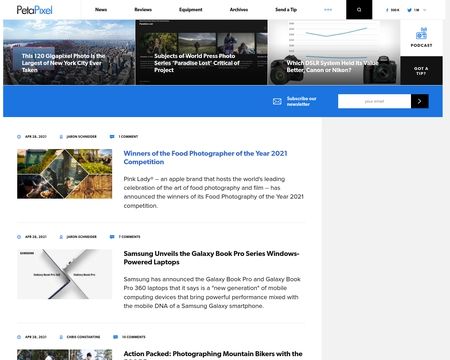Open the 7 Comments link
450x360 pixels.
pos(129,237)
